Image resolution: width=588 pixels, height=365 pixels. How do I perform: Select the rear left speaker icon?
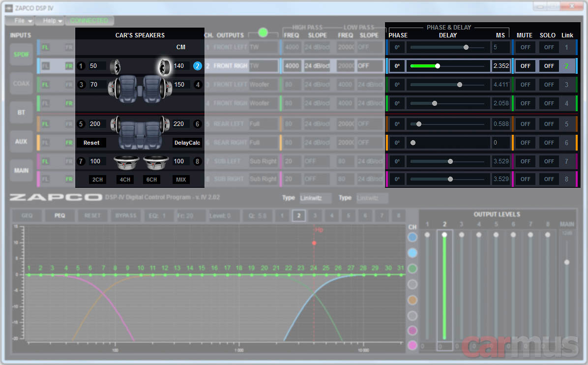point(115,124)
